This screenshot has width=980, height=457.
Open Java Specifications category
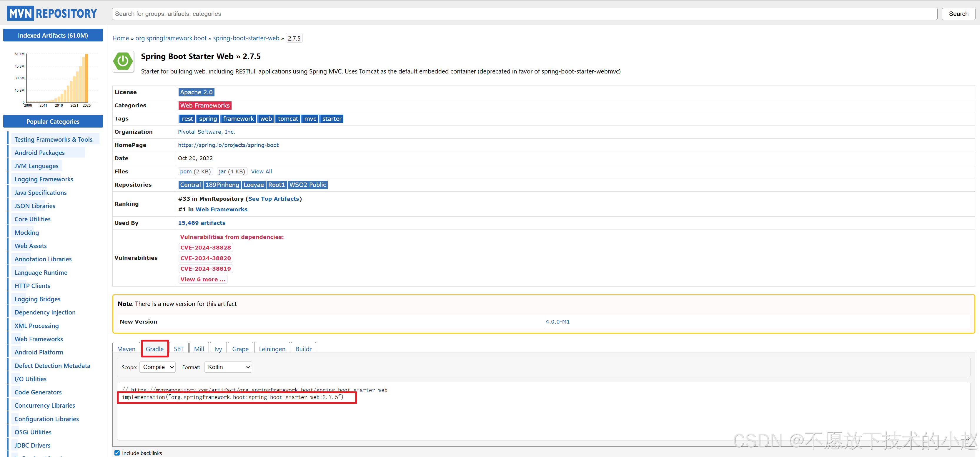[x=40, y=192]
